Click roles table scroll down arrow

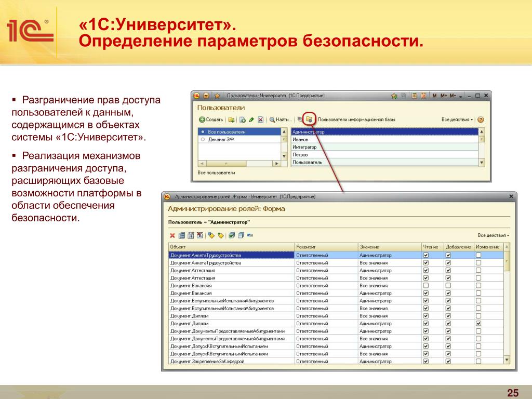[x=507, y=360]
